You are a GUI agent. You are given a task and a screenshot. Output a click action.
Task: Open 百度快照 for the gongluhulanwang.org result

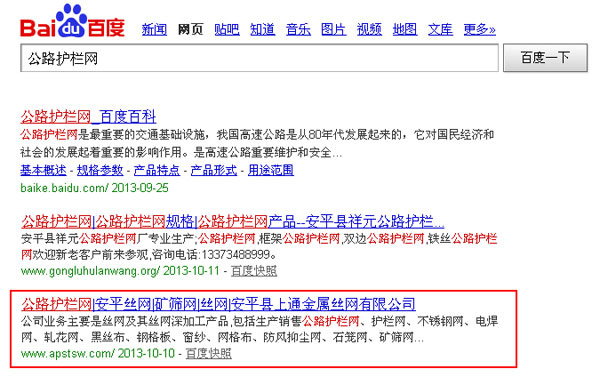click(254, 271)
